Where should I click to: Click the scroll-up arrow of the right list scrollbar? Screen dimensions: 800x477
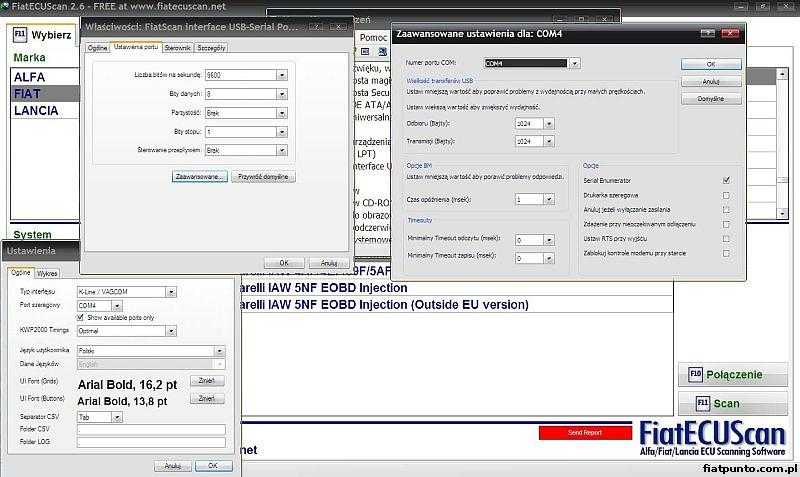pyautogui.click(x=782, y=74)
